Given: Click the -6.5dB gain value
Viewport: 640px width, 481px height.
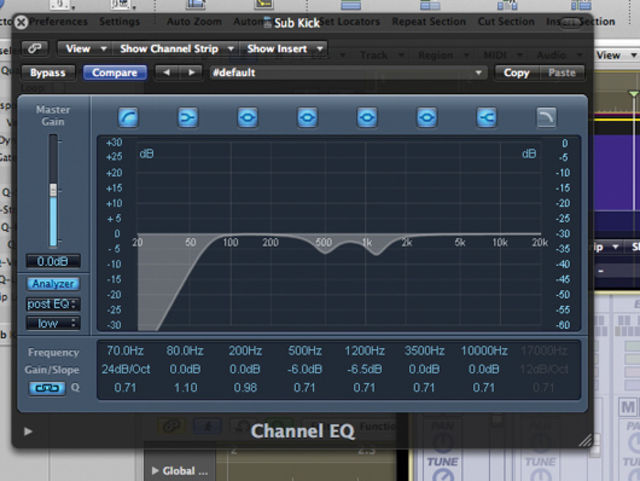Looking at the screenshot, I should (364, 369).
